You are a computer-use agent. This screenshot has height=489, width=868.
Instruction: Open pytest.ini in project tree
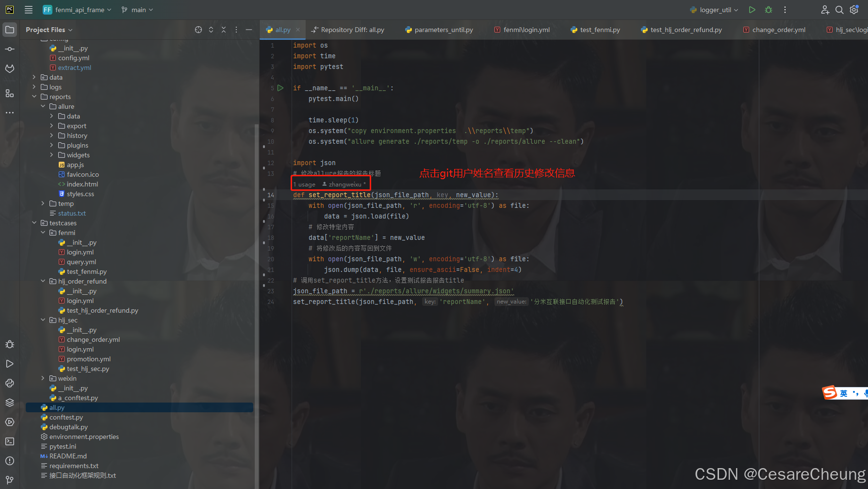point(63,446)
